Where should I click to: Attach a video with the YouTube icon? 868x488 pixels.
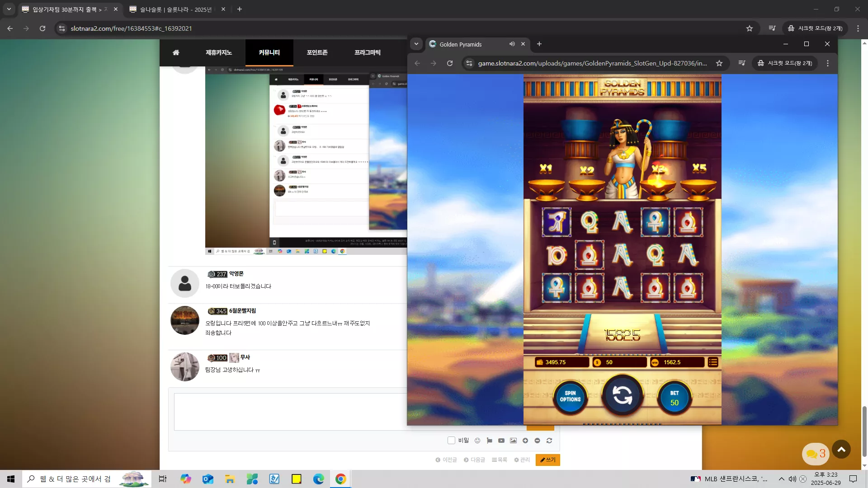coord(501,441)
